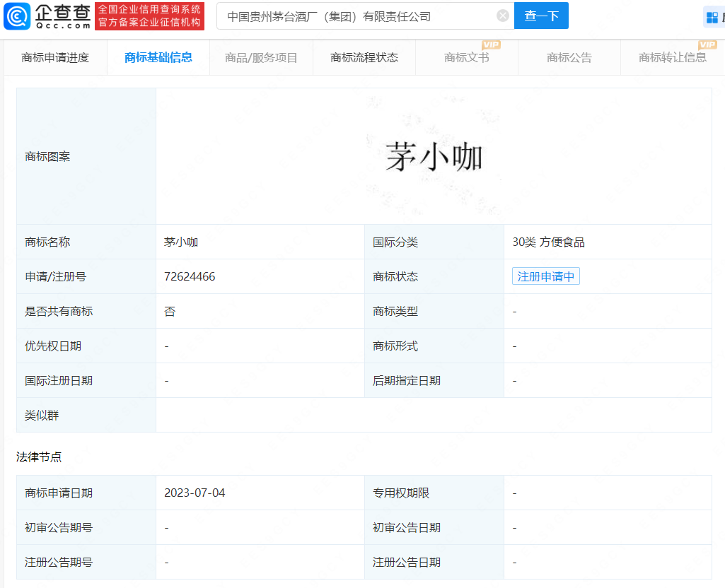Click the 初审公告日期 label cell
Screen dimensions: 725x588
point(434,527)
